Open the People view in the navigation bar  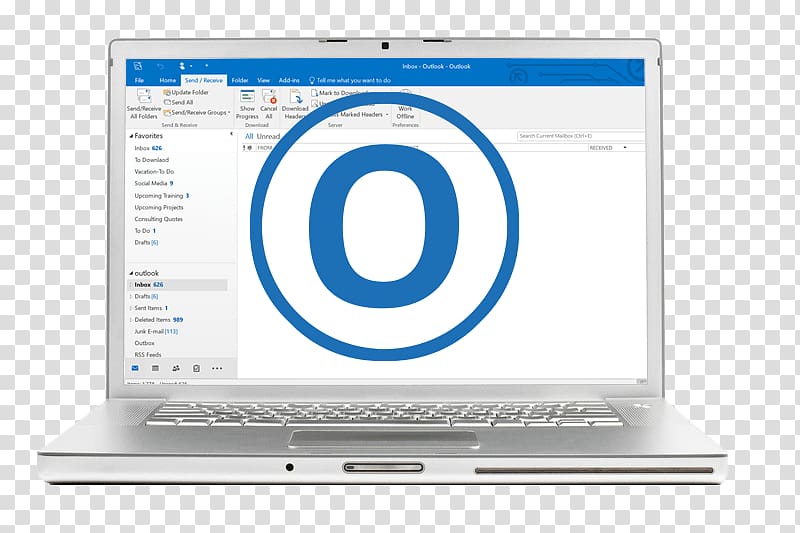coord(176,368)
